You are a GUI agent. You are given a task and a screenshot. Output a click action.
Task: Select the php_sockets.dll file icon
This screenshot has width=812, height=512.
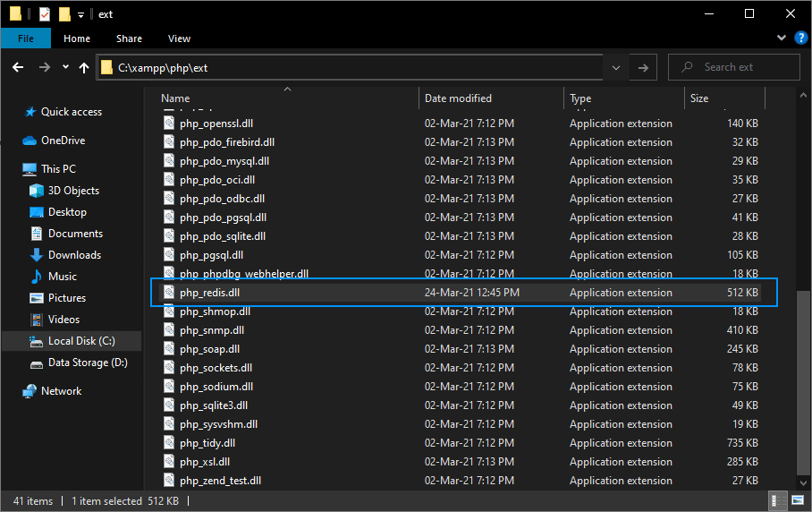(x=169, y=367)
